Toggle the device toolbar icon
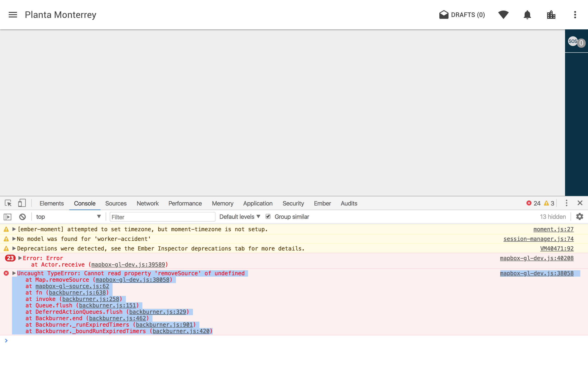The width and height of the screenshot is (588, 367). pos(22,203)
